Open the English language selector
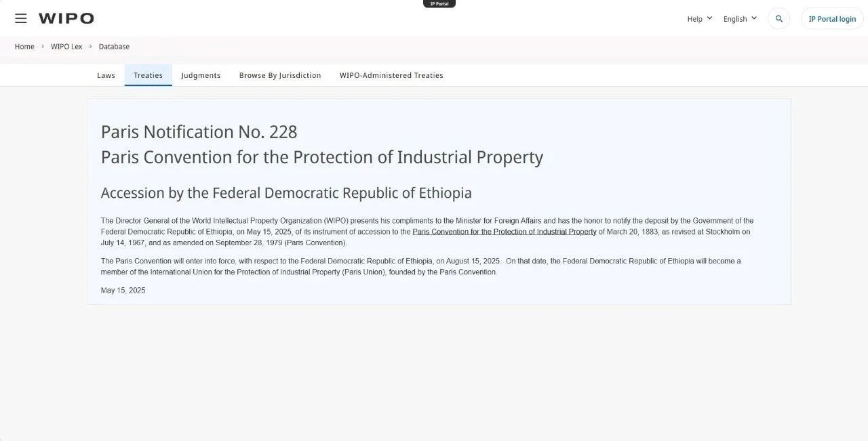 (740, 19)
